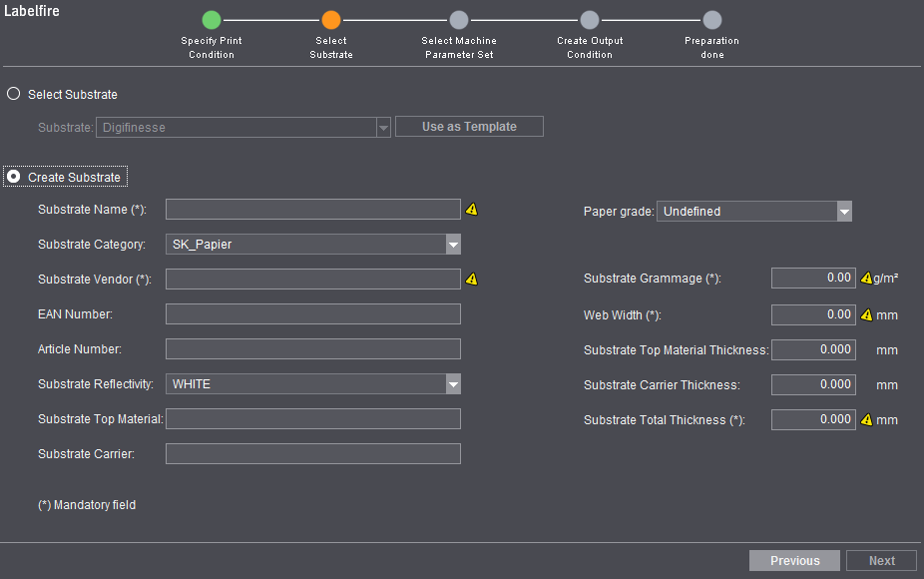The height and width of the screenshot is (579, 924).
Task: Click warning icon next to Substrate Name
Action: (471, 210)
